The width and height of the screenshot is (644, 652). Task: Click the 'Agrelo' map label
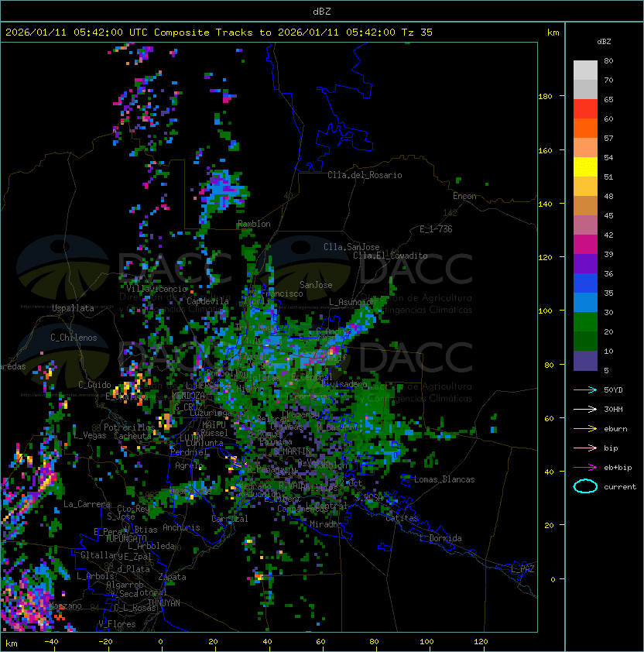coord(189,465)
